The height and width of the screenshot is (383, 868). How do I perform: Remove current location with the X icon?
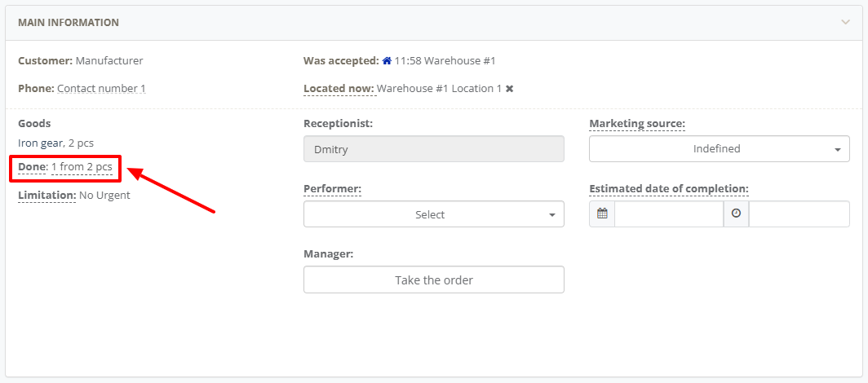coord(509,89)
